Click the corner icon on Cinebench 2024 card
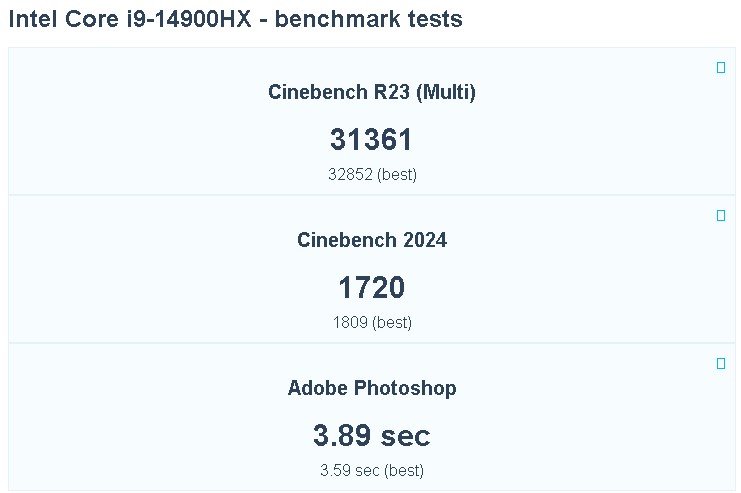741x493 pixels. tap(721, 216)
